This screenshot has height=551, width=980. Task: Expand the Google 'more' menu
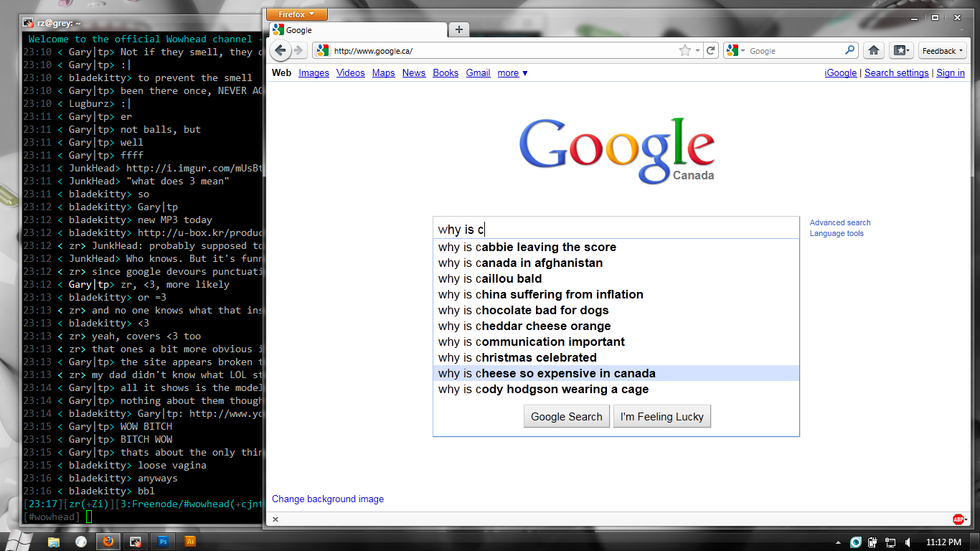(x=512, y=72)
